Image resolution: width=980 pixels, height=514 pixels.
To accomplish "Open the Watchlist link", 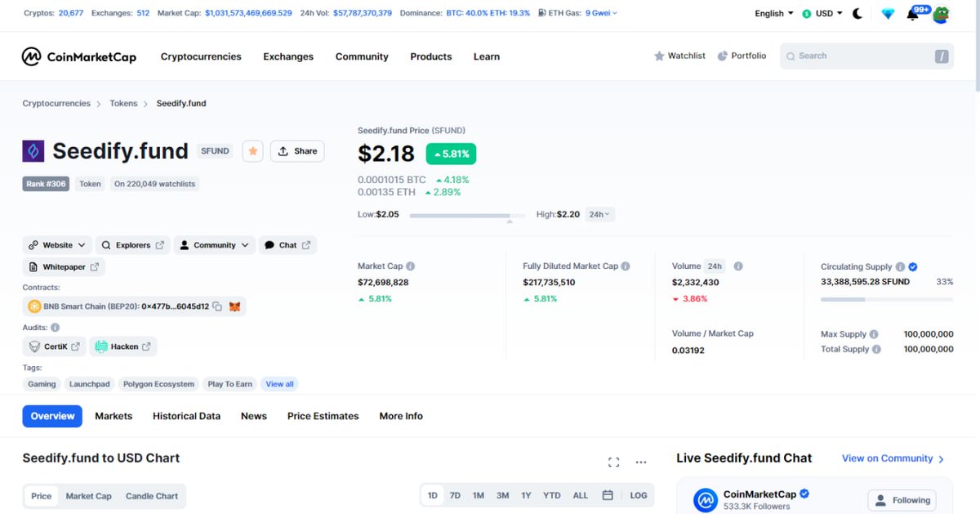I will click(679, 56).
